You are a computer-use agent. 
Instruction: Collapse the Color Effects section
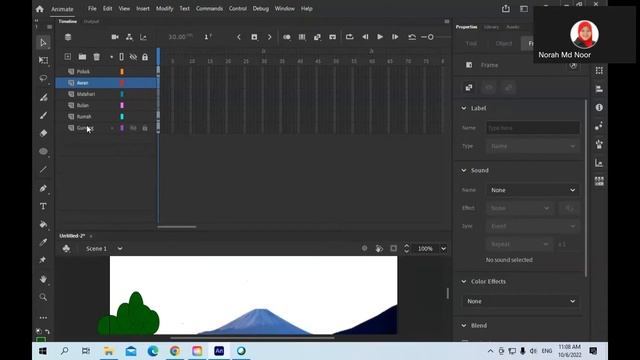click(x=464, y=282)
